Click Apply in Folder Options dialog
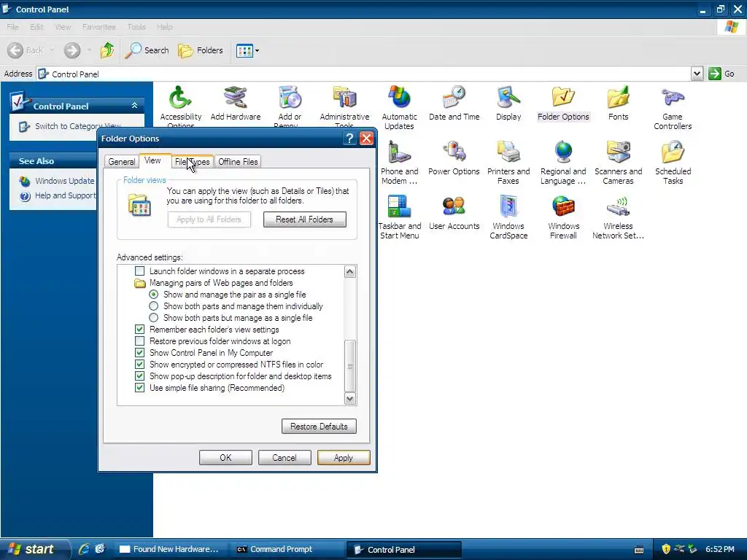 [x=344, y=458]
